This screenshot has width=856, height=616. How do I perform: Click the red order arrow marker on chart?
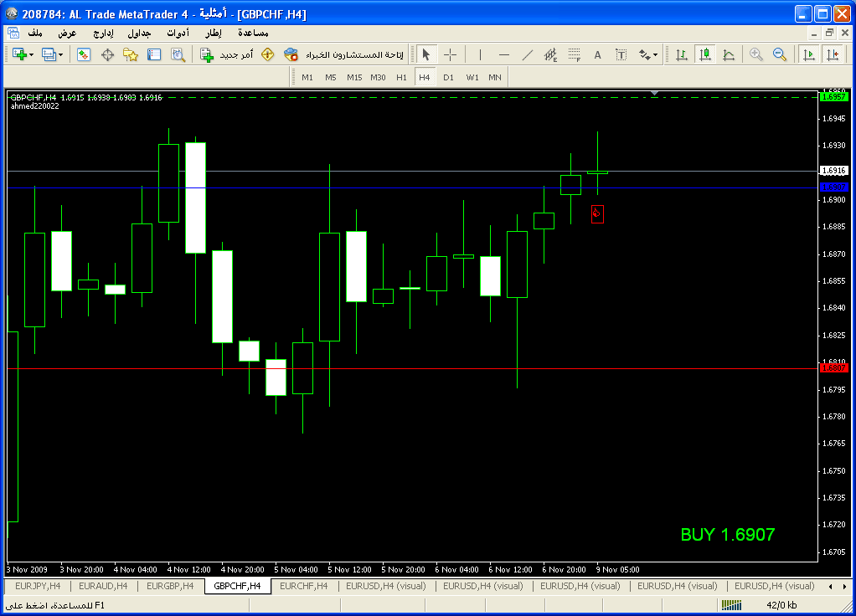(x=597, y=214)
